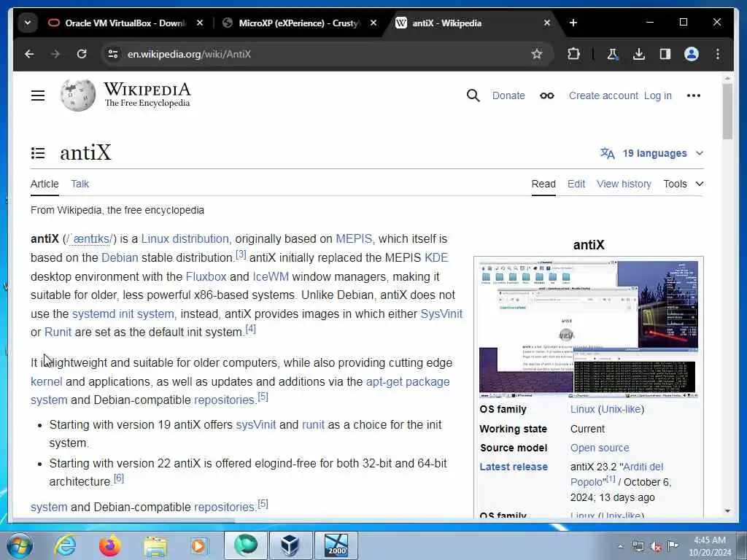Open the network tray icon
The height and width of the screenshot is (560, 747).
coord(638,547)
